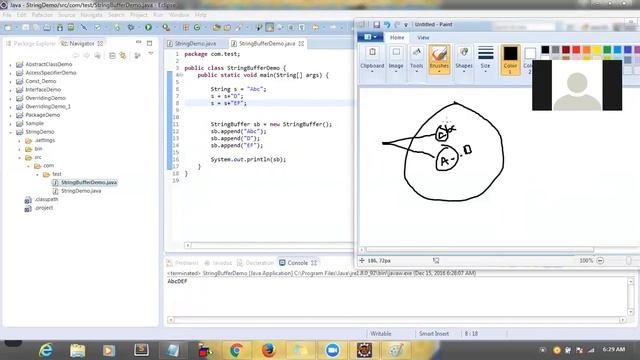Viewport: 640px width, 360px height.
Task: Click the clock in the system tray
Action: tap(613, 349)
